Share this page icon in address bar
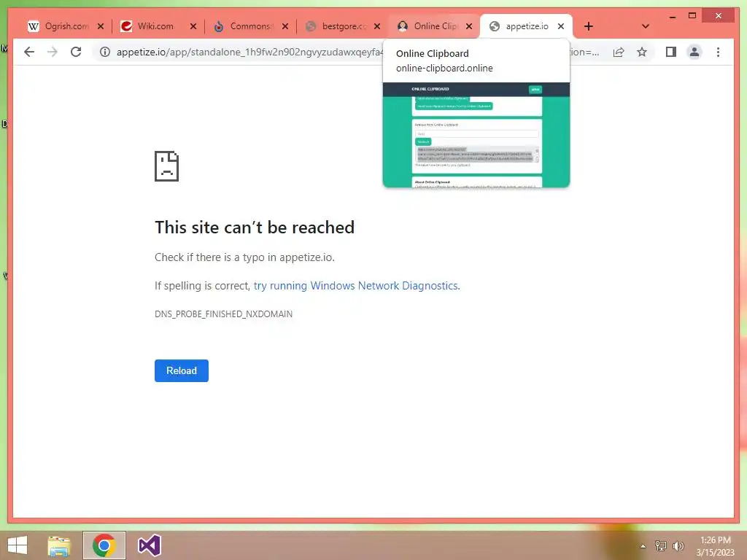 coord(619,52)
